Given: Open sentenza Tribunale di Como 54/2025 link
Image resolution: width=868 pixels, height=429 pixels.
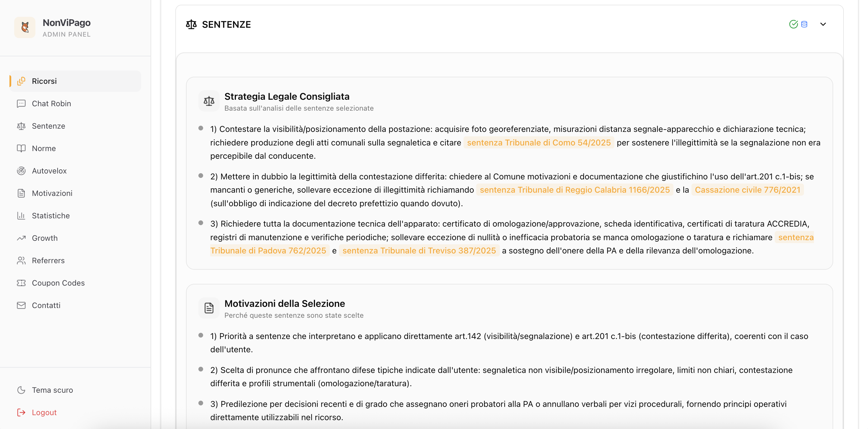Looking at the screenshot, I should tap(539, 143).
